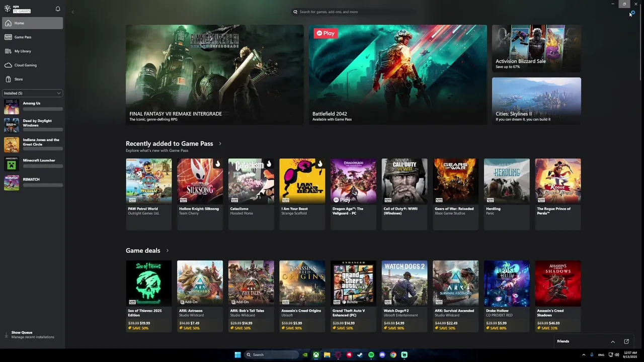Open Assassin's Creed Shadows deal card
The width and height of the screenshot is (644, 362).
pyautogui.click(x=558, y=296)
